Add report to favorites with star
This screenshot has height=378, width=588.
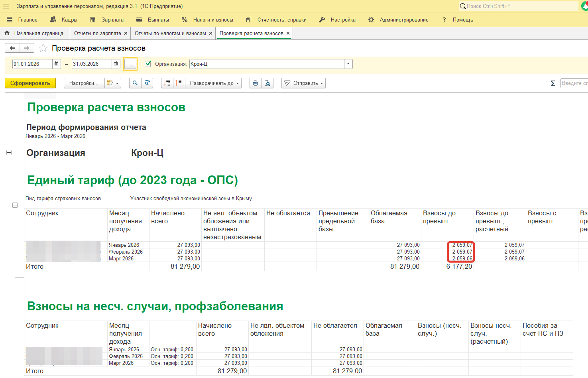43,48
